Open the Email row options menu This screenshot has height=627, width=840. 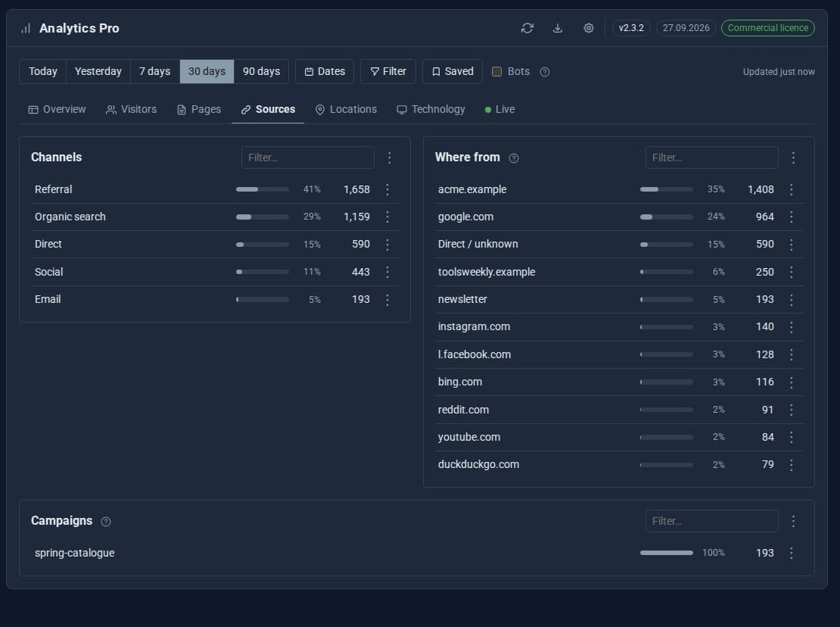click(x=387, y=300)
